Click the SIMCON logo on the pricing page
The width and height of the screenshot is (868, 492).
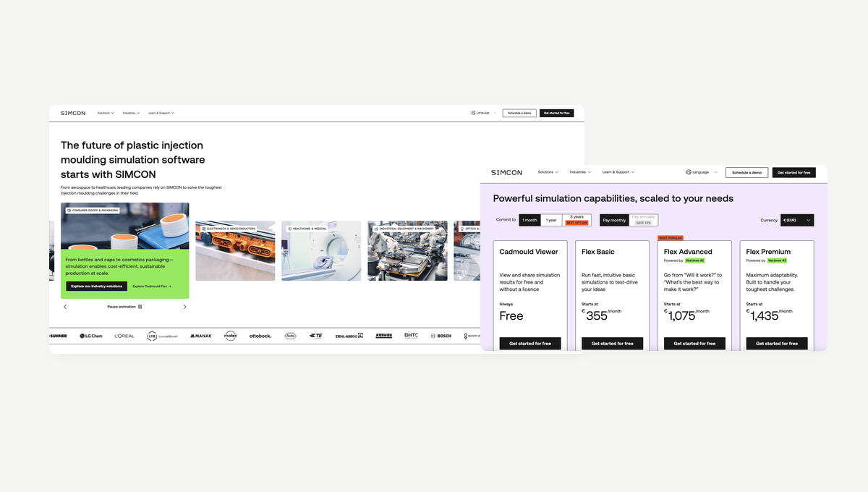click(506, 172)
